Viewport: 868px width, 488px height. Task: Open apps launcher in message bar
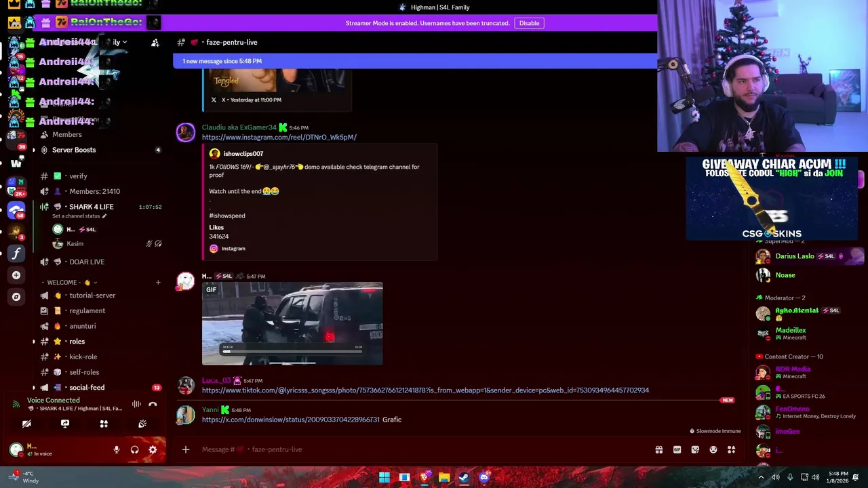pos(731,449)
